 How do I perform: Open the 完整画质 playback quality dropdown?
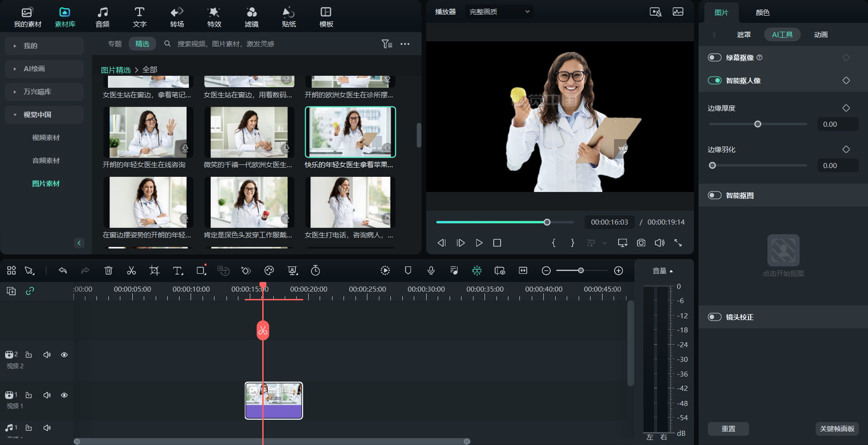point(499,11)
